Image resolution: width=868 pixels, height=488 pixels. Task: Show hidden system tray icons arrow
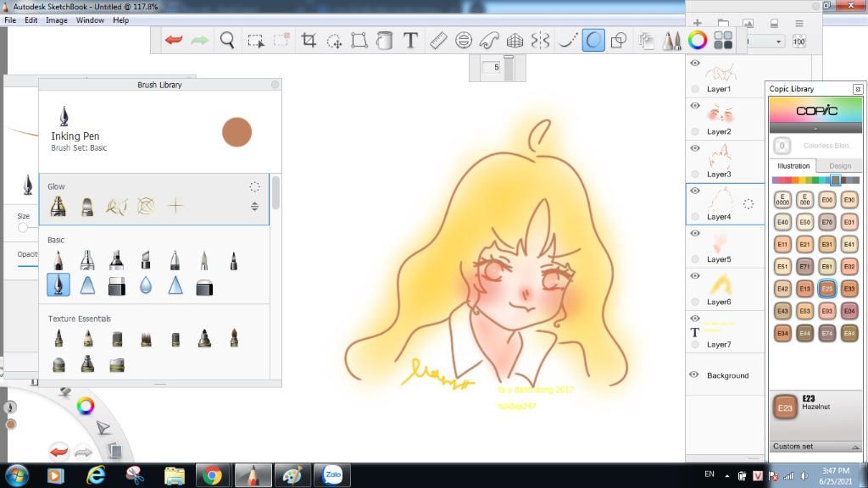click(x=726, y=476)
